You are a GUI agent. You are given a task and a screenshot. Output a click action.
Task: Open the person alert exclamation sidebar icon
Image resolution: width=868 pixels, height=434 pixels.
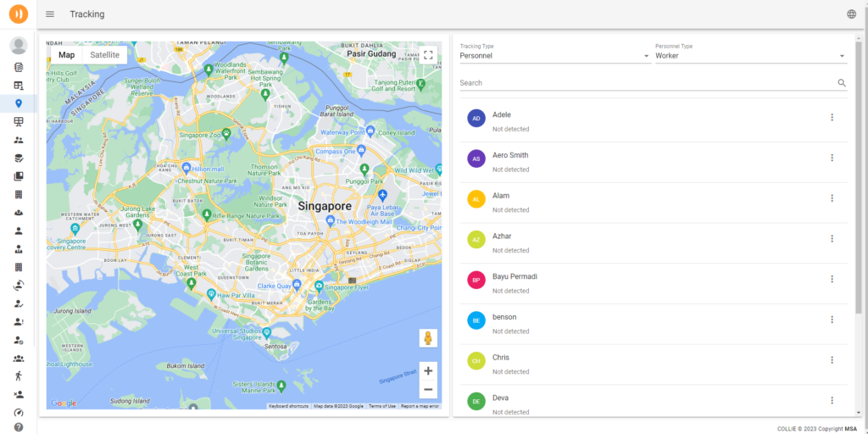tap(19, 321)
